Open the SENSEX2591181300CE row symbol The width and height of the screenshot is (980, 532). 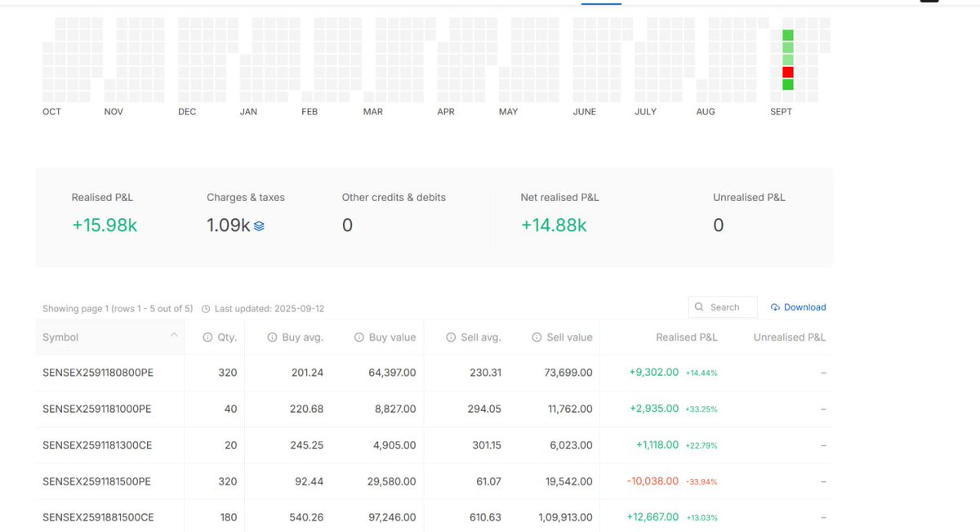[97, 445]
